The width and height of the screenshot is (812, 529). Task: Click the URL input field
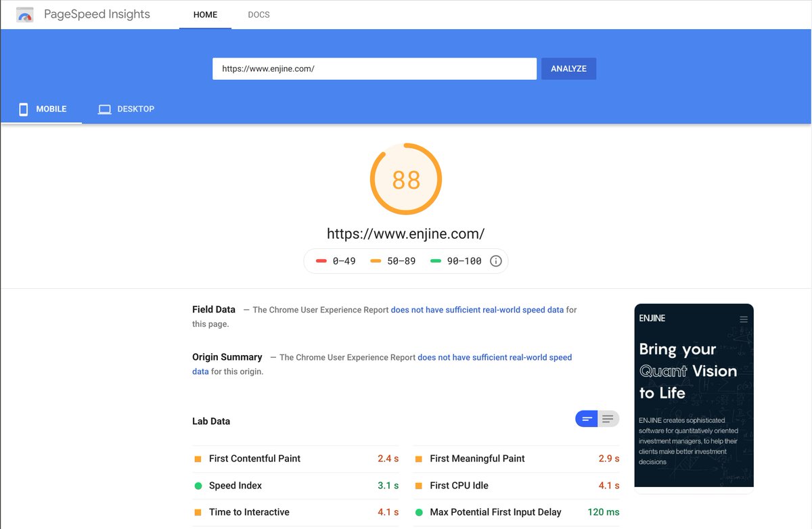point(374,68)
